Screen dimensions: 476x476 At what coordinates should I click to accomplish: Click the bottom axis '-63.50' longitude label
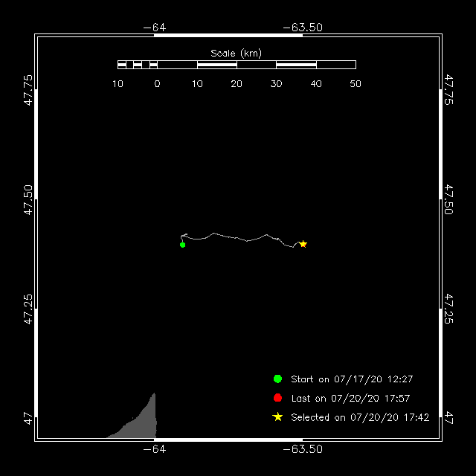[303, 449]
